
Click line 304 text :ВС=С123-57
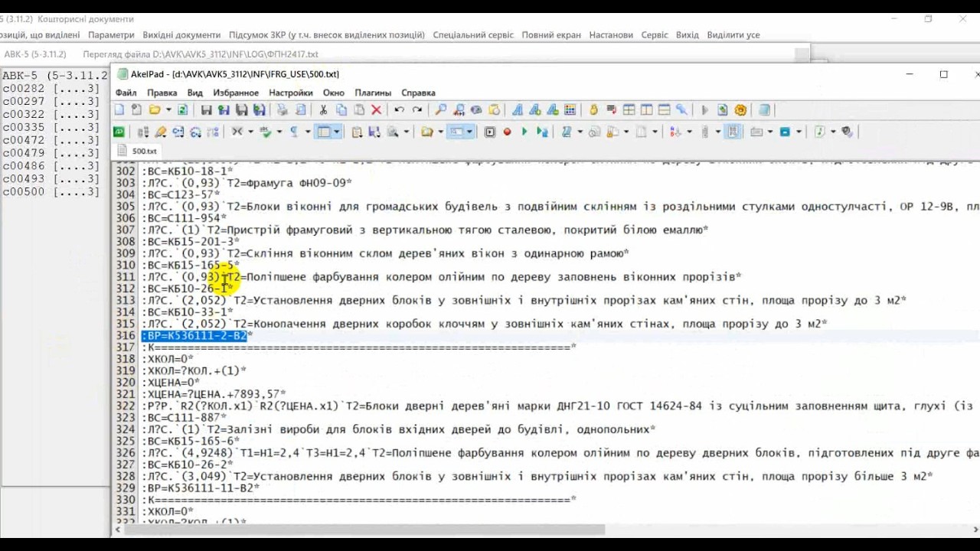click(181, 195)
